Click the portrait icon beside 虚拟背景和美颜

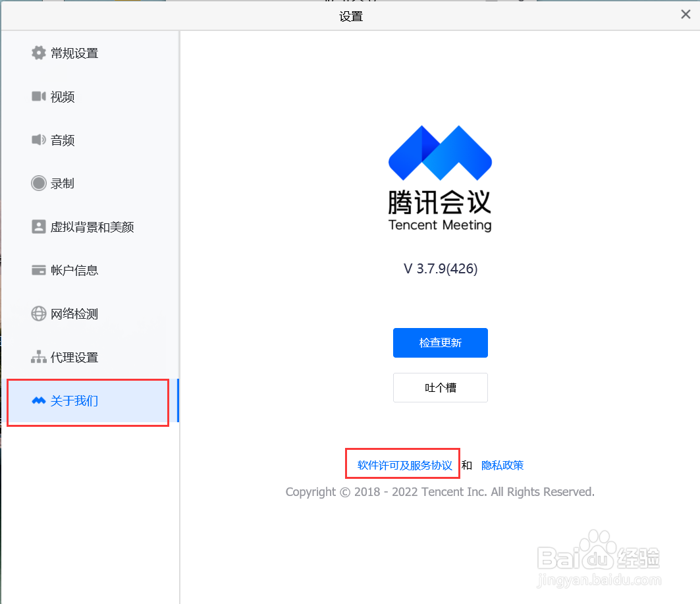pyautogui.click(x=38, y=227)
